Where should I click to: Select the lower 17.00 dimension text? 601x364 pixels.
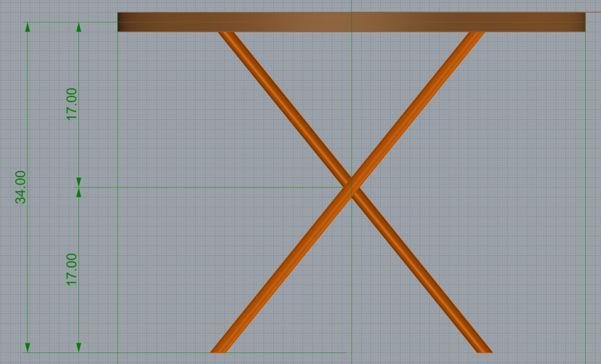[x=72, y=269]
